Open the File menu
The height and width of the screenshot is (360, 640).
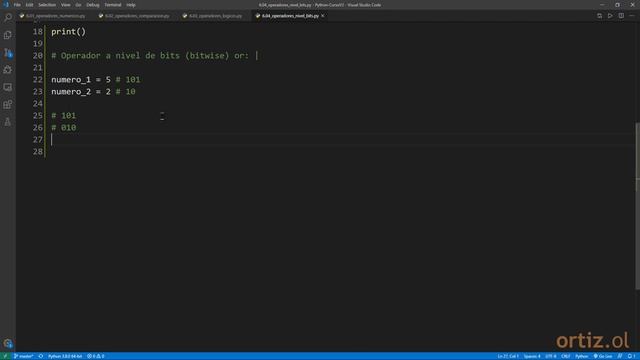coord(17,5)
